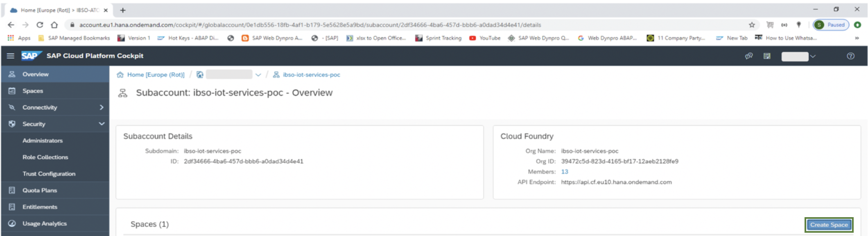Click the pin extension icon in toolbar

coord(799,25)
